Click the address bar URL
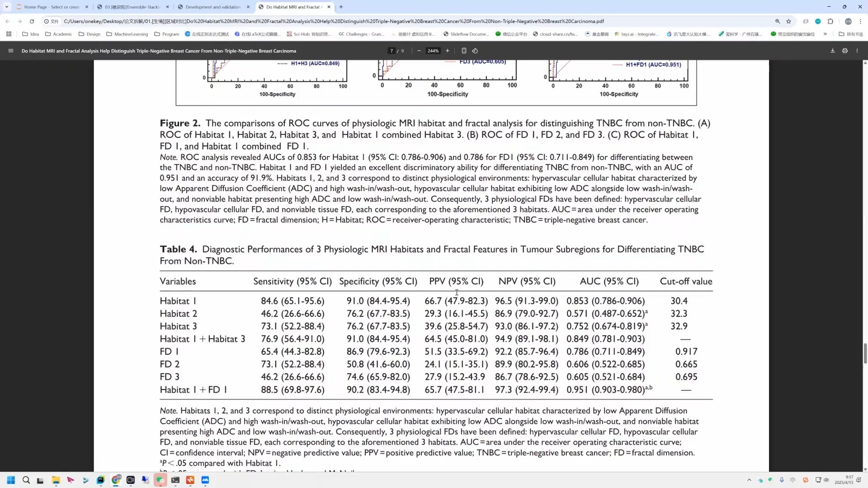The image size is (868, 488). point(334,21)
